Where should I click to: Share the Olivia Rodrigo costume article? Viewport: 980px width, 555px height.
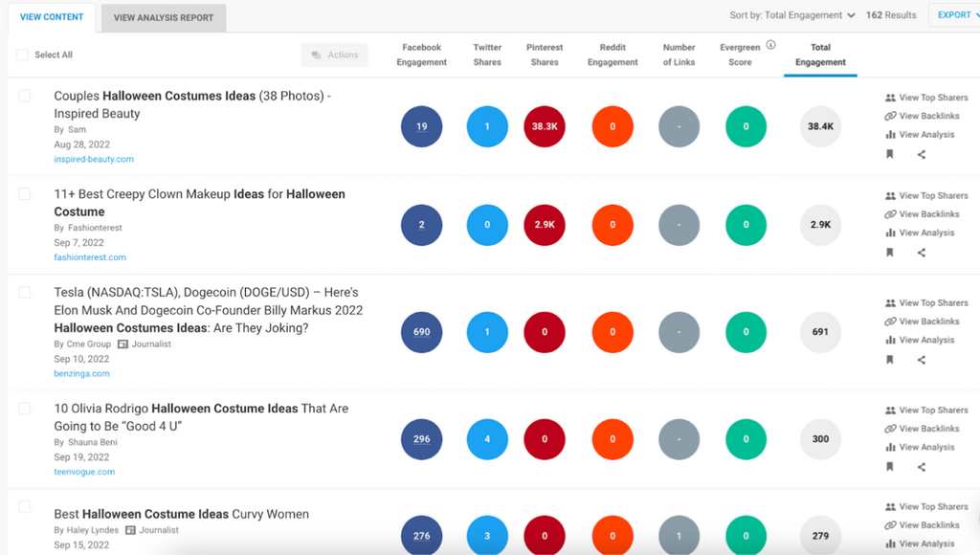922,467
